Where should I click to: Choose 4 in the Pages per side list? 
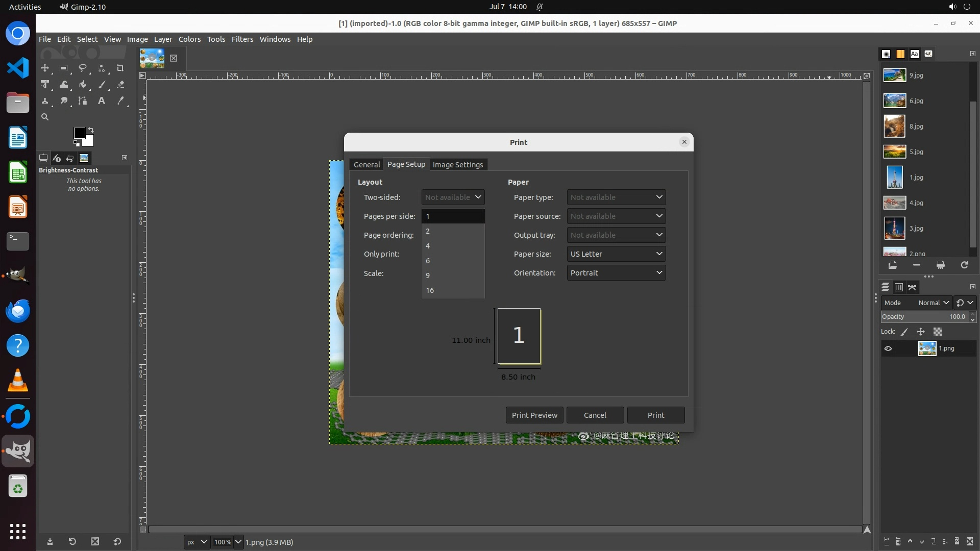click(428, 246)
